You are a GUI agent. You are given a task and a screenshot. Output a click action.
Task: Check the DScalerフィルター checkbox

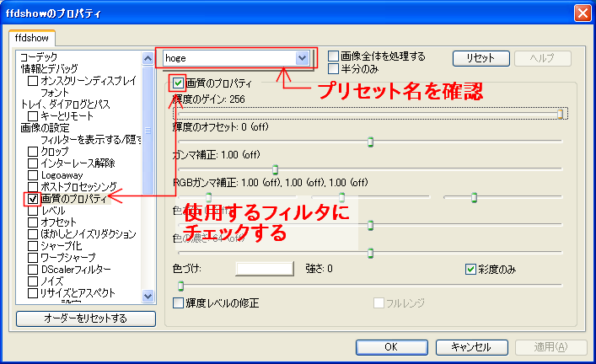click(33, 270)
